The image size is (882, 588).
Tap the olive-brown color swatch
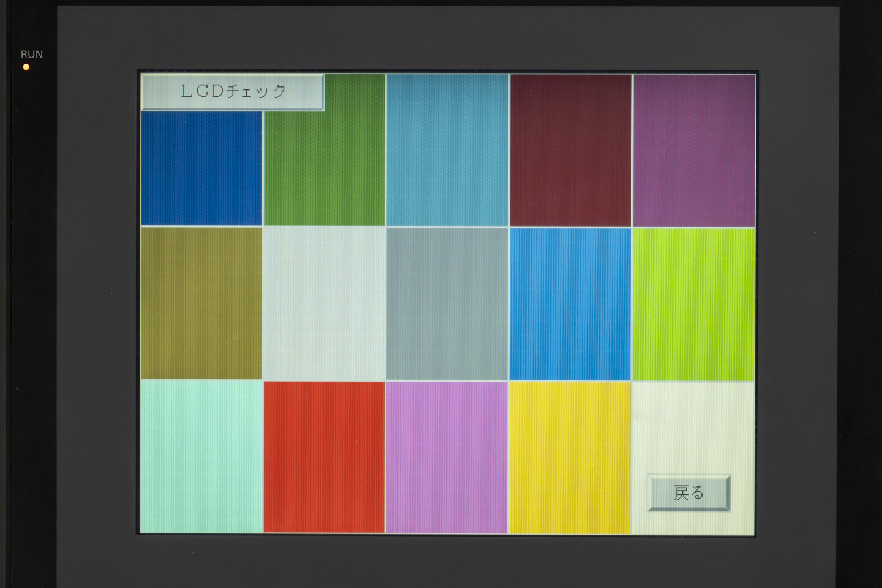coord(202,303)
